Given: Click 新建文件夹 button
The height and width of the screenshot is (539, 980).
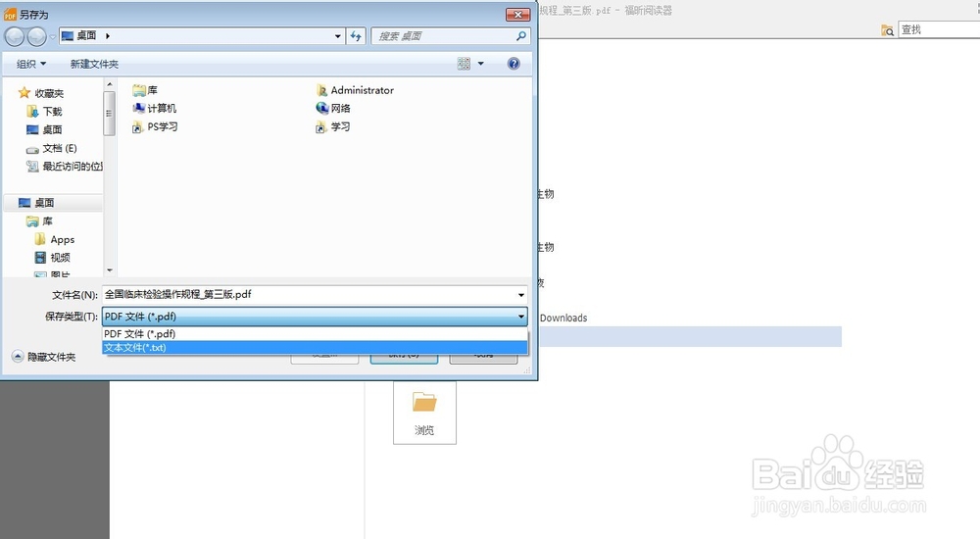Looking at the screenshot, I should (x=94, y=64).
